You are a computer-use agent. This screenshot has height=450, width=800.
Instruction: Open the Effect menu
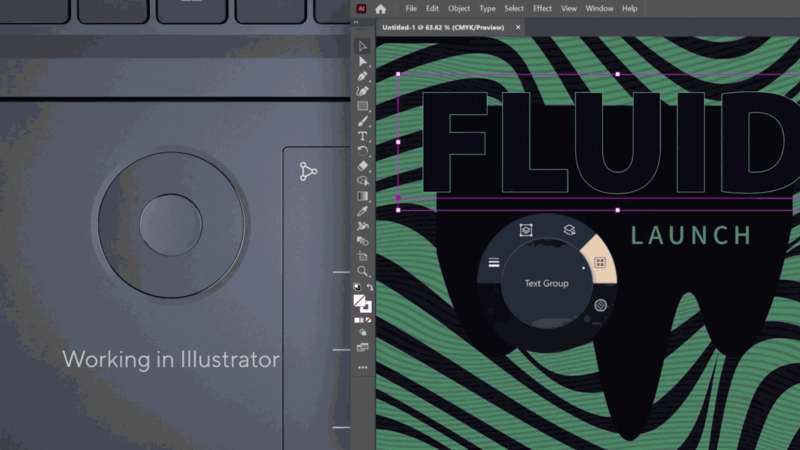[x=542, y=9]
